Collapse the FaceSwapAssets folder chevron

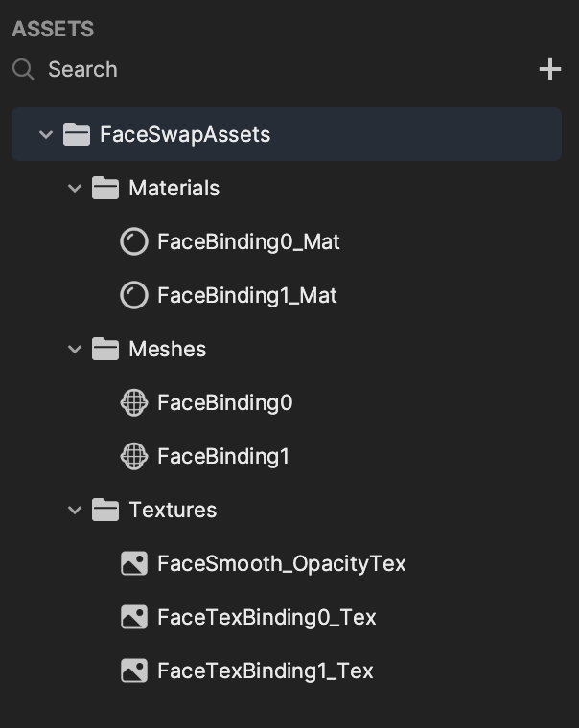click(46, 135)
